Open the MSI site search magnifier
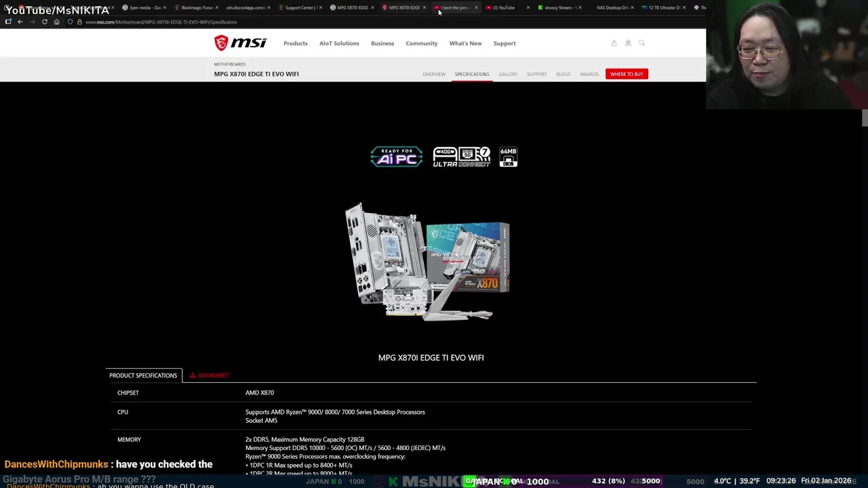 642,43
